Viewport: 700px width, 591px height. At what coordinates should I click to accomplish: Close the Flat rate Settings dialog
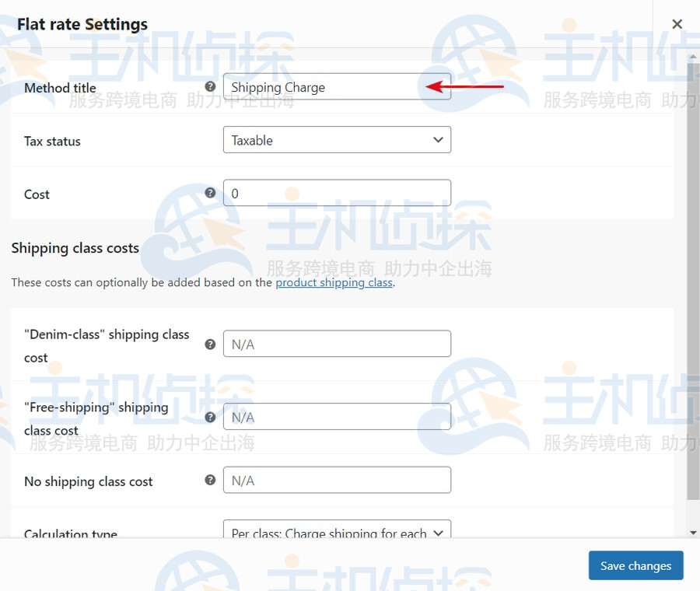(x=677, y=24)
